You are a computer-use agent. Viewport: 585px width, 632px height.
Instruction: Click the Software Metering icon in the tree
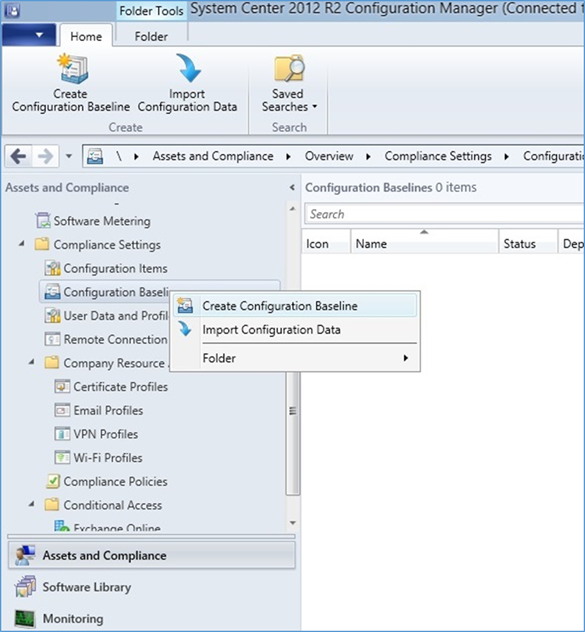click(43, 221)
